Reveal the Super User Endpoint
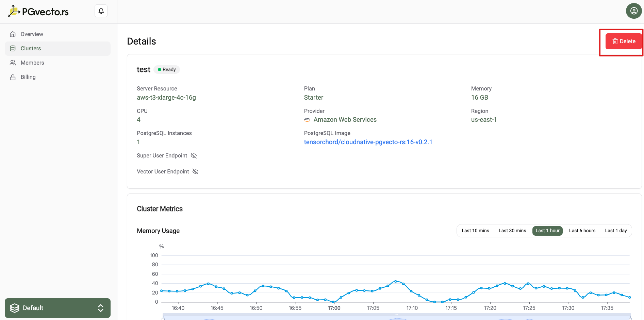Image resolution: width=644 pixels, height=320 pixels. [194, 155]
